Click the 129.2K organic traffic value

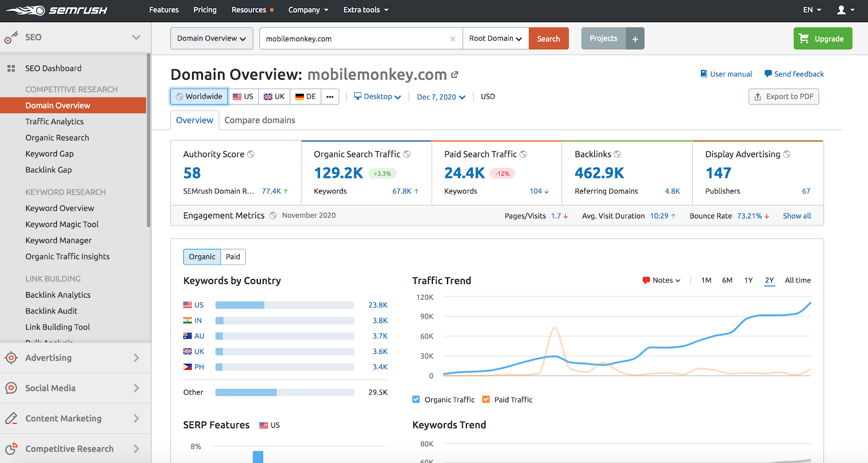[339, 173]
